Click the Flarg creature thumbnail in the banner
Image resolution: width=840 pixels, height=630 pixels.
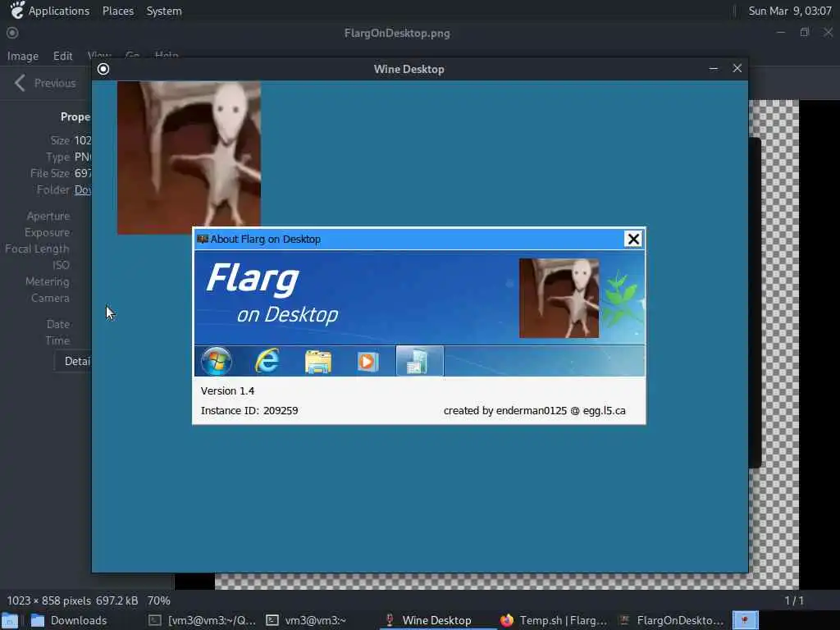point(559,298)
